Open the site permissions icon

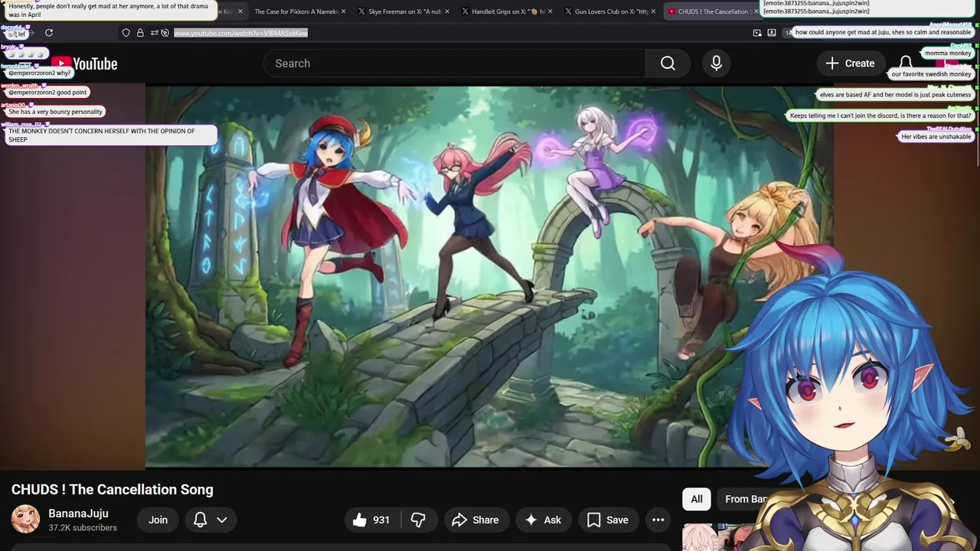click(154, 33)
